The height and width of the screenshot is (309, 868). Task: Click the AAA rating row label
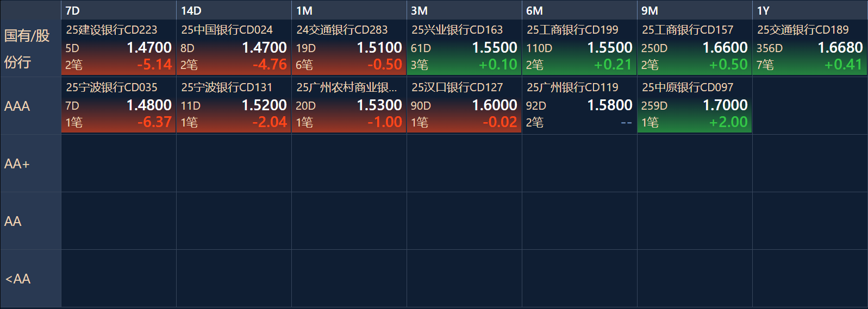[x=30, y=106]
